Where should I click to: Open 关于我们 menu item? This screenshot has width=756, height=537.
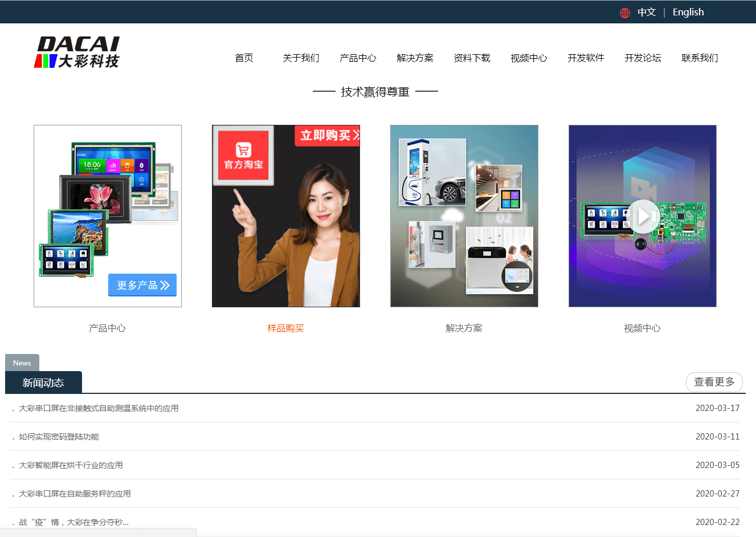(x=301, y=58)
